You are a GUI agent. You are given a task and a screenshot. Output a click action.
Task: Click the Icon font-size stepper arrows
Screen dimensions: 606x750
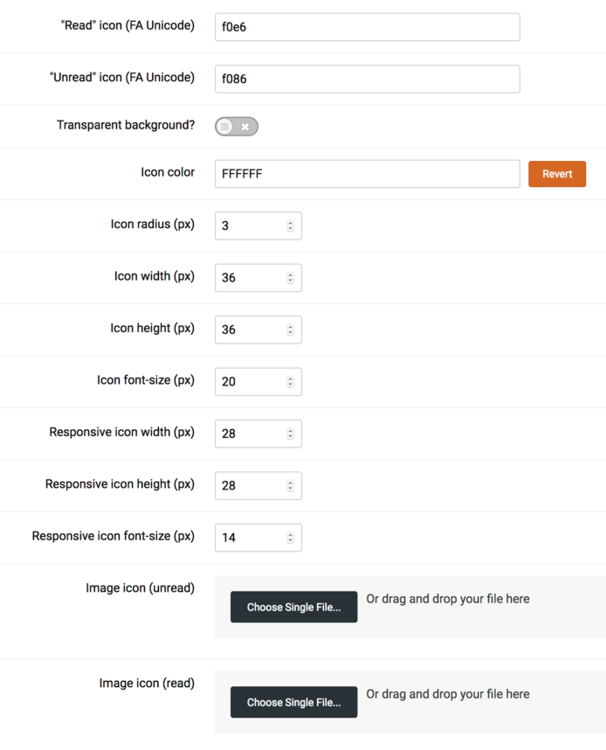click(x=290, y=382)
